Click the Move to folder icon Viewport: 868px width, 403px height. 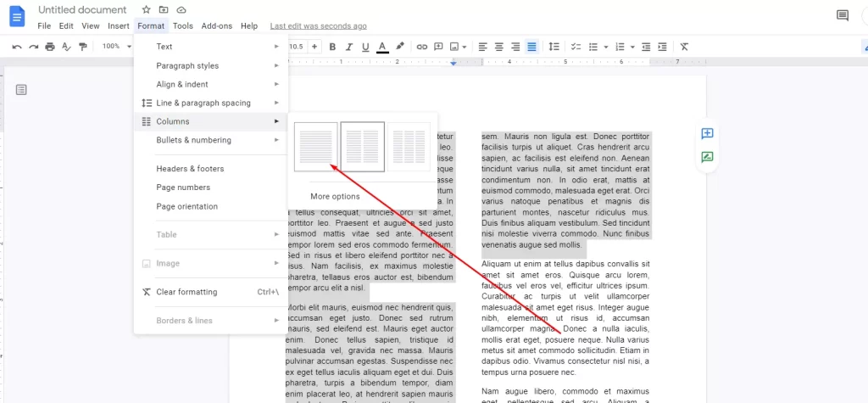click(164, 10)
